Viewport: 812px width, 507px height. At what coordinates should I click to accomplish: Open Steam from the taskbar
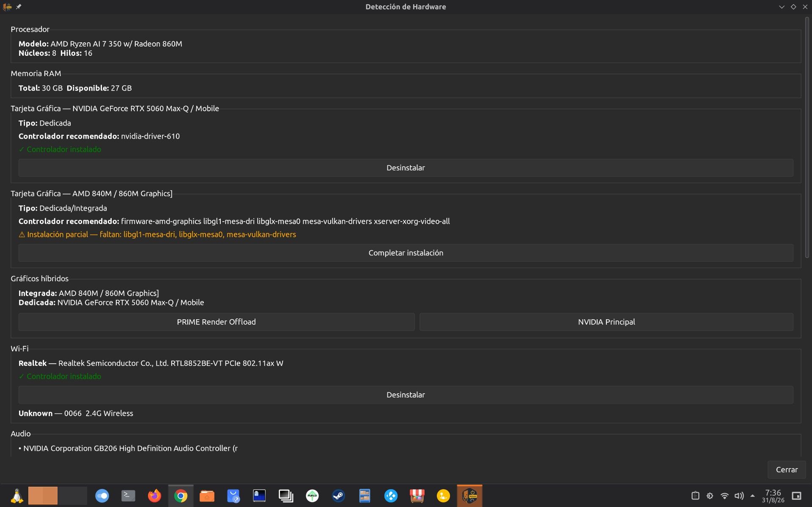click(x=338, y=496)
